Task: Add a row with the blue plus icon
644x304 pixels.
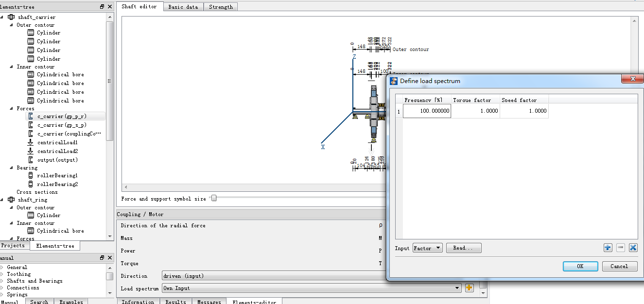Action: coord(608,248)
